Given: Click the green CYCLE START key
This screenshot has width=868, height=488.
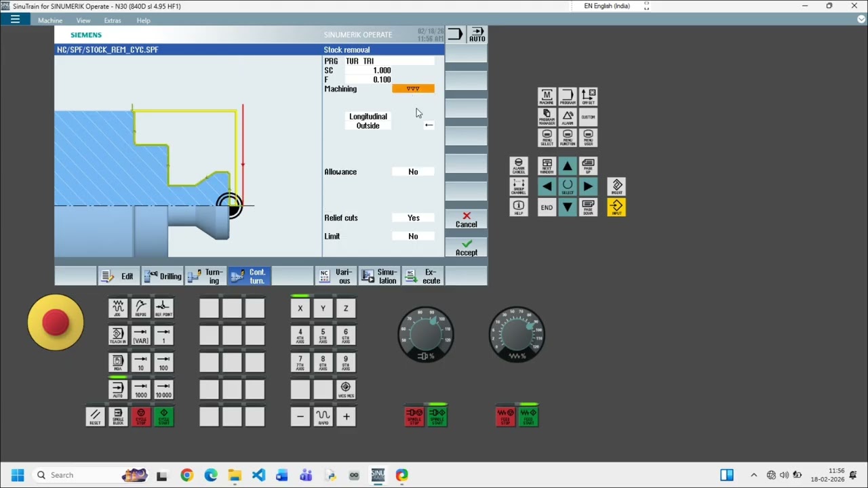Looking at the screenshot, I should 163,416.
